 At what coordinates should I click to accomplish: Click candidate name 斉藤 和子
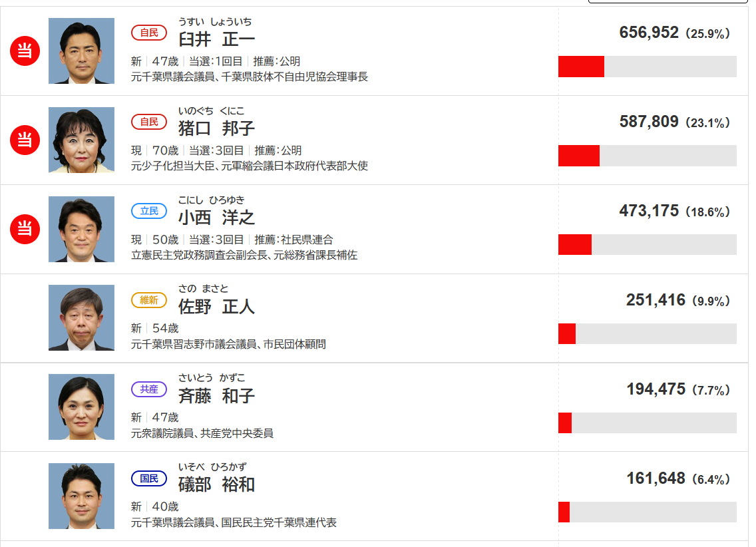(x=216, y=396)
